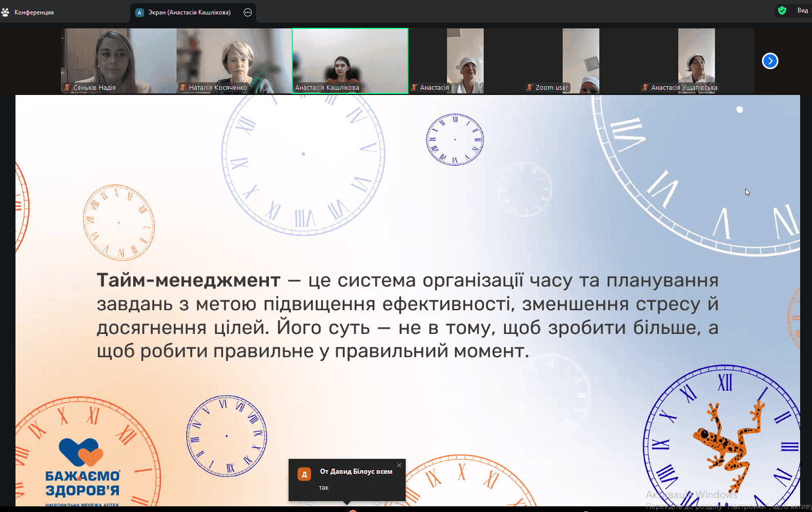Image resolution: width=812 pixels, height=512 pixels.
Task: Open the more options ellipsis on screen tab
Action: pos(248,12)
